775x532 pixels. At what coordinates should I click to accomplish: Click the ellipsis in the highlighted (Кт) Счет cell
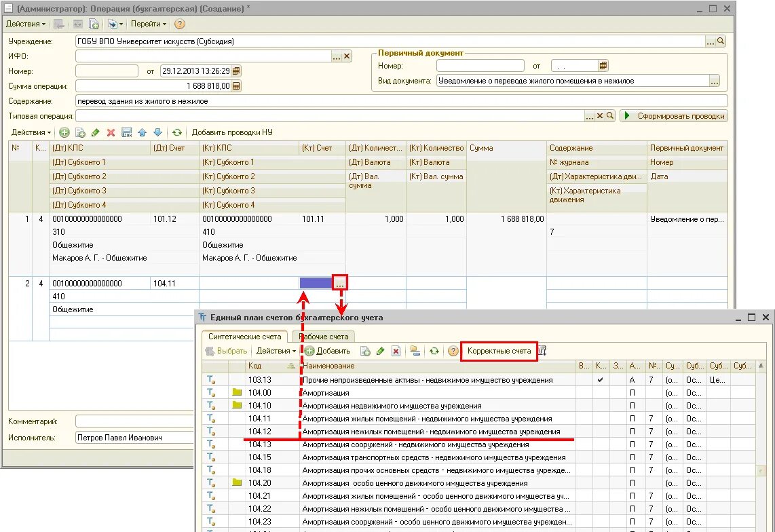(340, 283)
